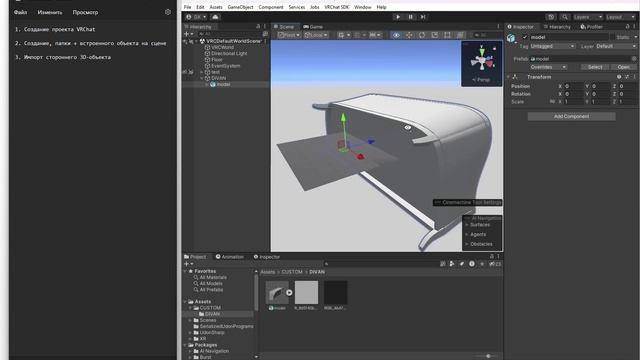Open the Component menu
640x360 pixels.
pos(271,7)
